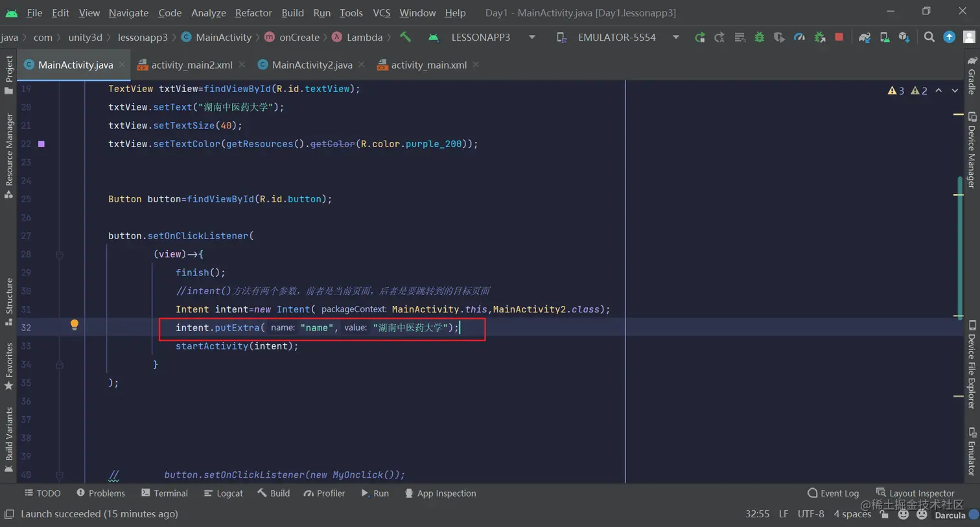
Task: Collapse the lambda fold marker on line 28
Action: pos(59,255)
